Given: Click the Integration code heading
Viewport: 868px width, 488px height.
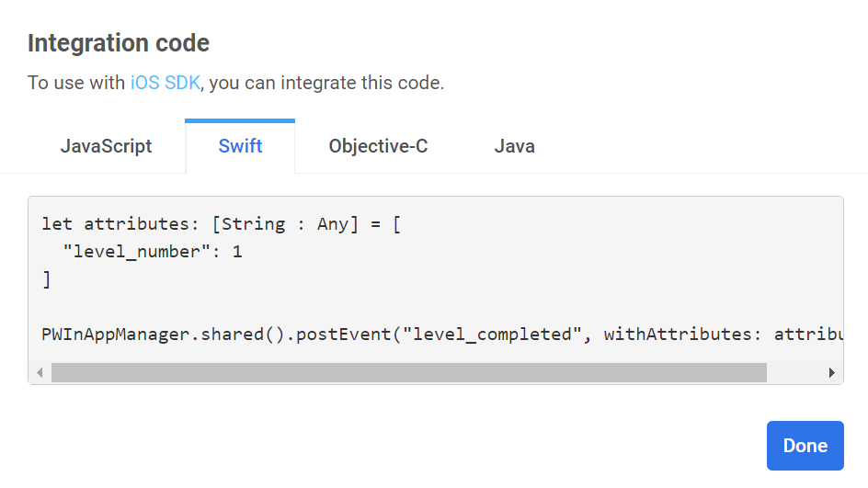Looking at the screenshot, I should (x=119, y=42).
